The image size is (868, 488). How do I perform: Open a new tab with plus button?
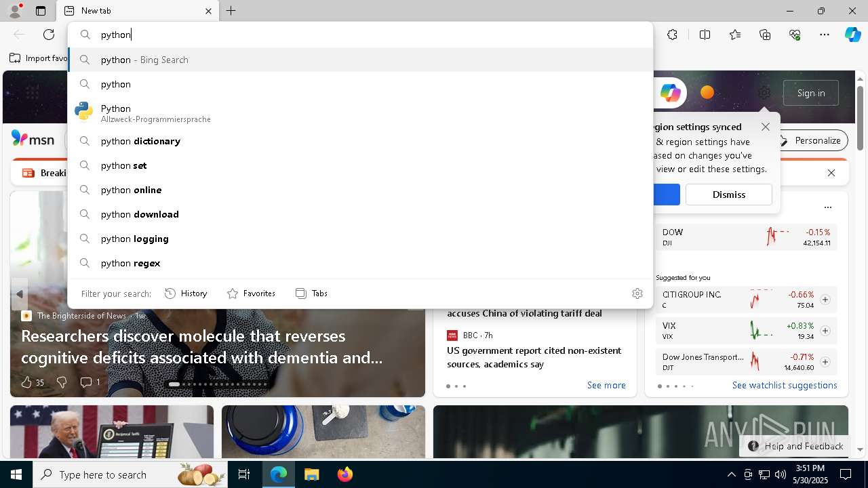pos(231,11)
